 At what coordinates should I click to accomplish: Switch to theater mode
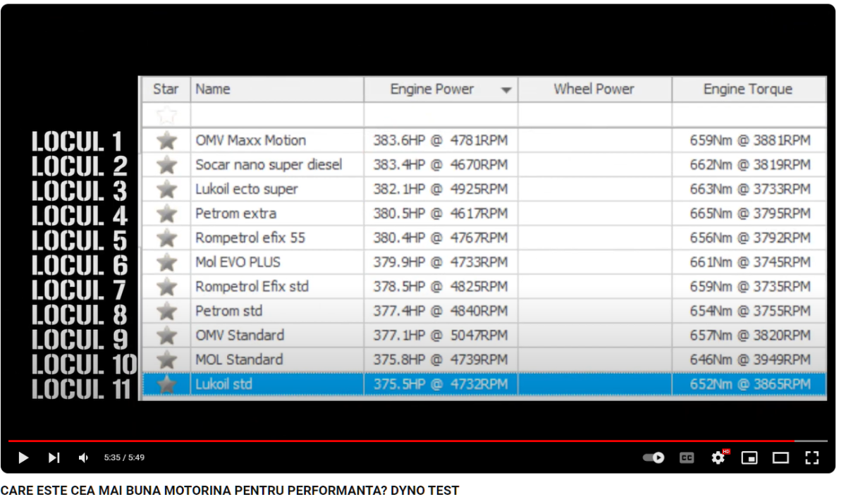[x=780, y=458]
